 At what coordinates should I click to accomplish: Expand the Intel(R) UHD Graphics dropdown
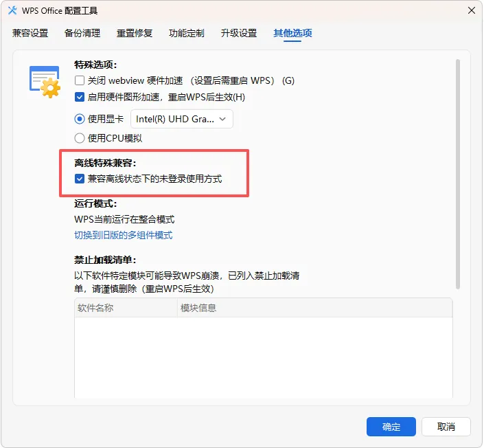(182, 119)
